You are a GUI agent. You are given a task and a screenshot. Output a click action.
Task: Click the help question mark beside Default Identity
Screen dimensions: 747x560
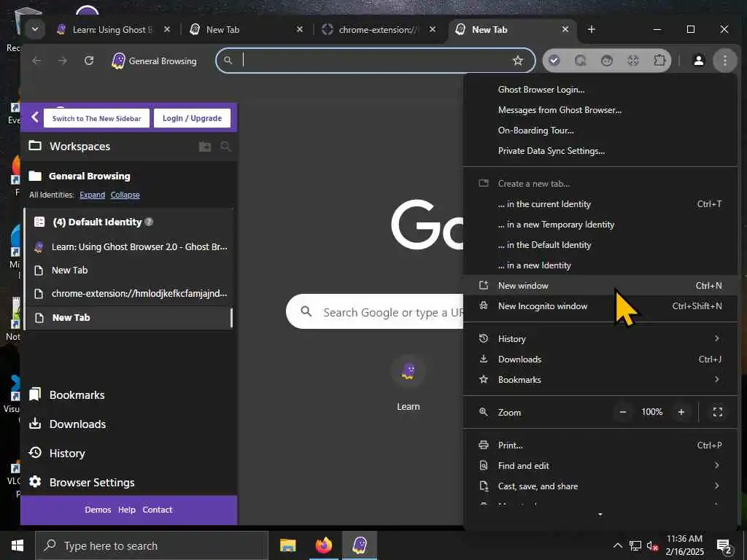click(x=149, y=222)
